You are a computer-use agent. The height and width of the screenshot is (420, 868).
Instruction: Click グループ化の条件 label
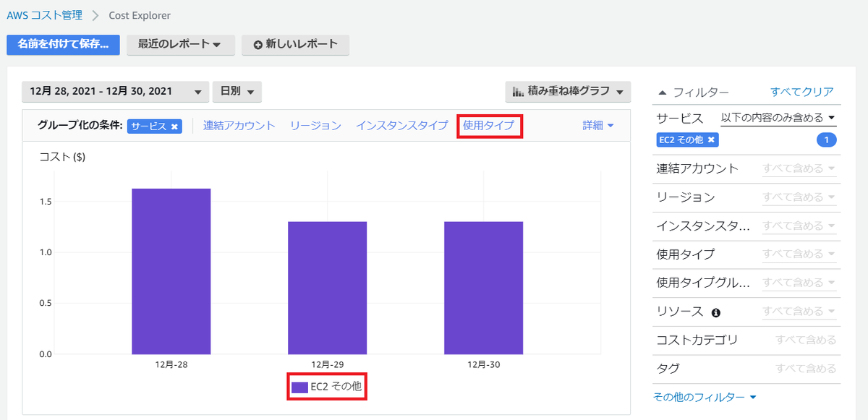(80, 125)
